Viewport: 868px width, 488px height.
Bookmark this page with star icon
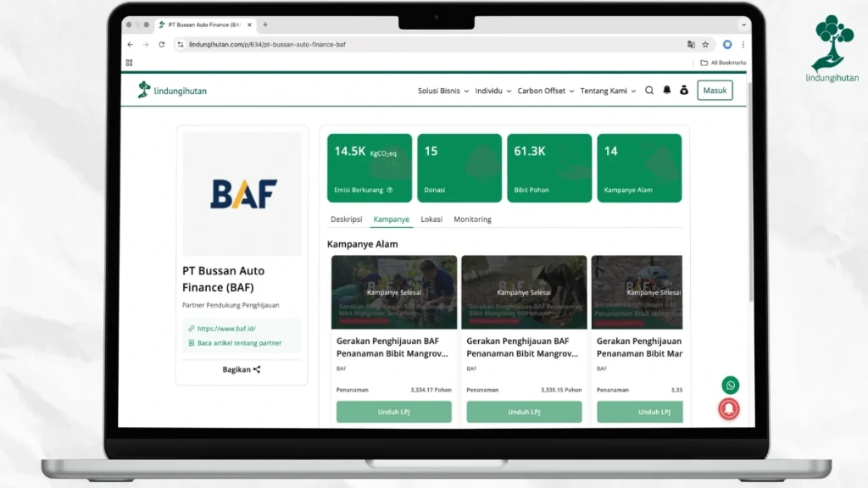(705, 44)
